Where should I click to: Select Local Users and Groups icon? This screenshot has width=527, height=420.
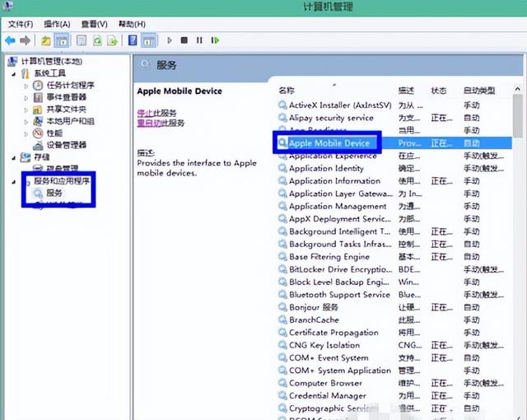[38, 121]
